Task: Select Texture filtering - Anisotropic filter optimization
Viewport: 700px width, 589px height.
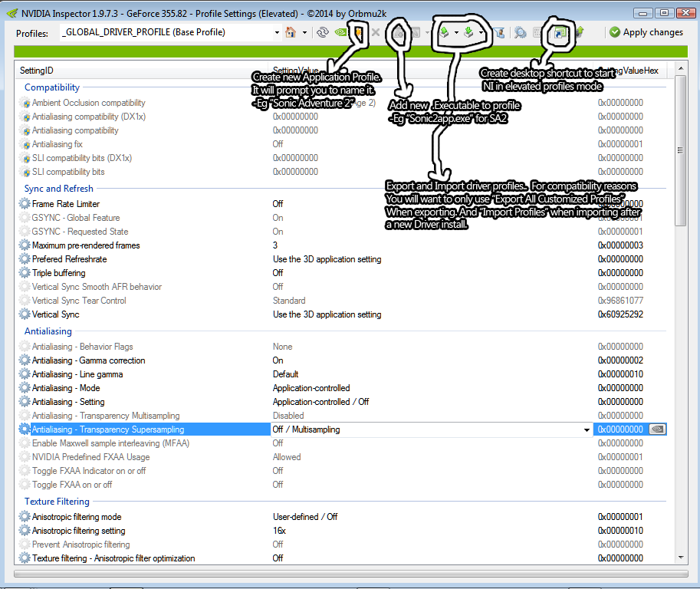Action: pos(113,558)
